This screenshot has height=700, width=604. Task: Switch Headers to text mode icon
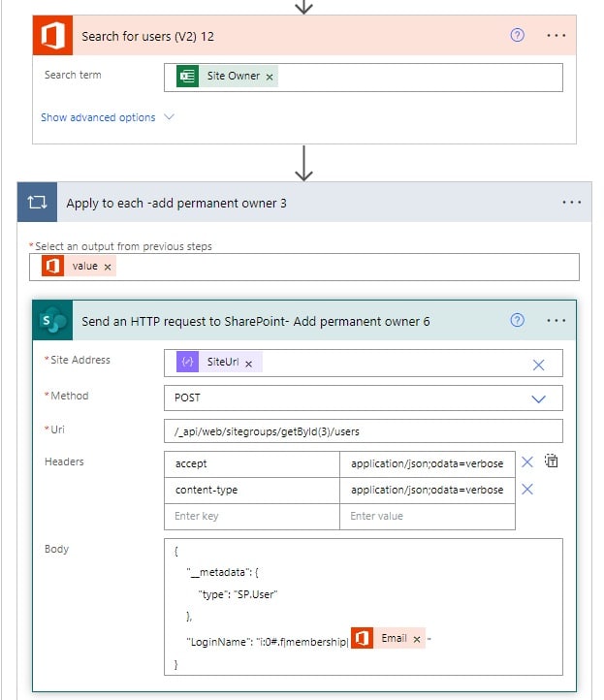pos(552,461)
